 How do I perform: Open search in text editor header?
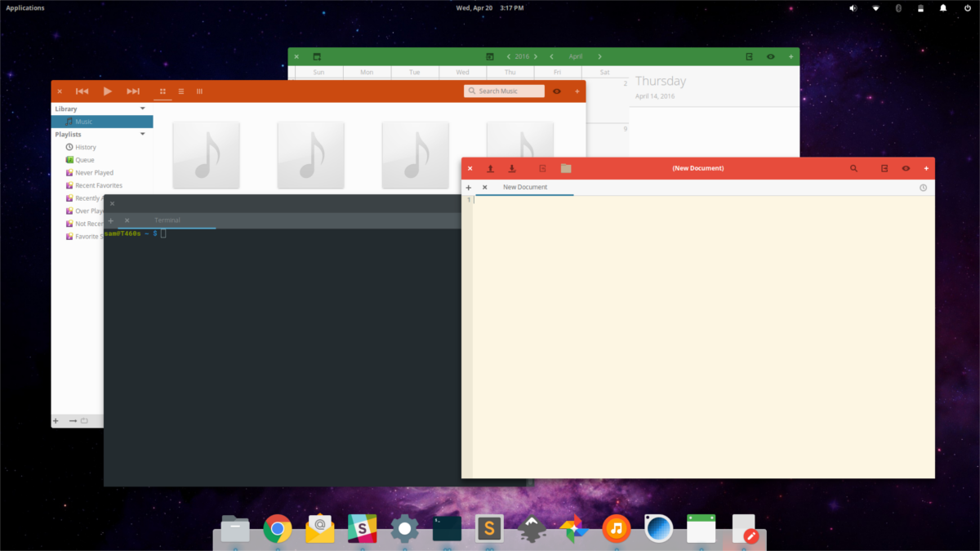click(853, 168)
